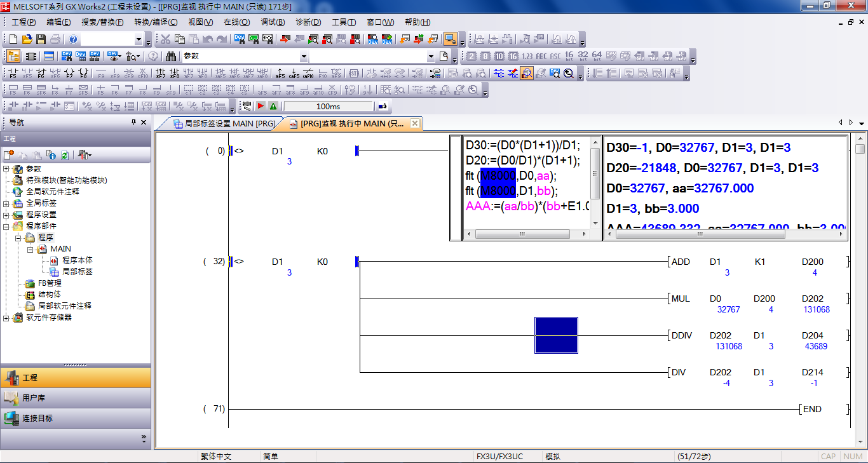Open the 参数 dropdown in the toolbar
This screenshot has height=463, width=868.
pyautogui.click(x=303, y=56)
